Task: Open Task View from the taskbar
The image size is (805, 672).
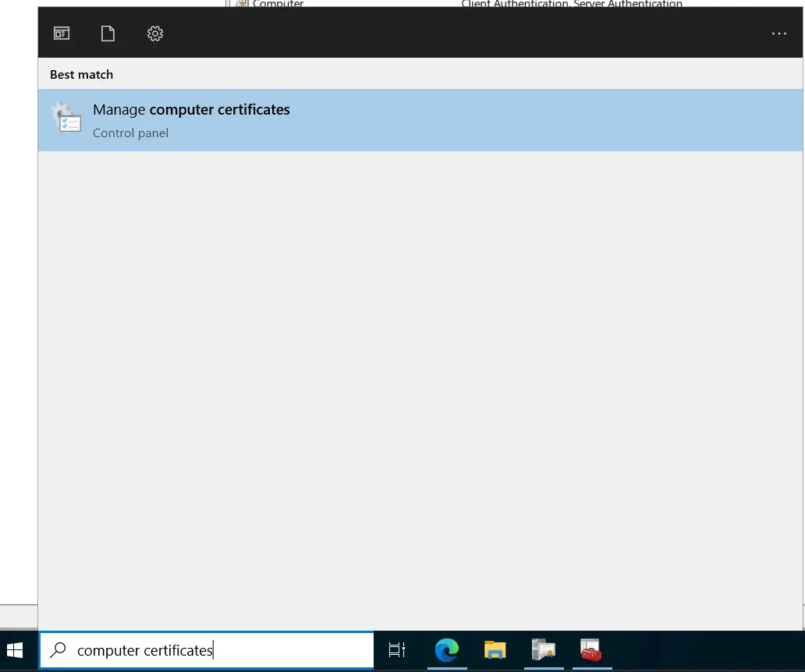Action: pyautogui.click(x=397, y=650)
